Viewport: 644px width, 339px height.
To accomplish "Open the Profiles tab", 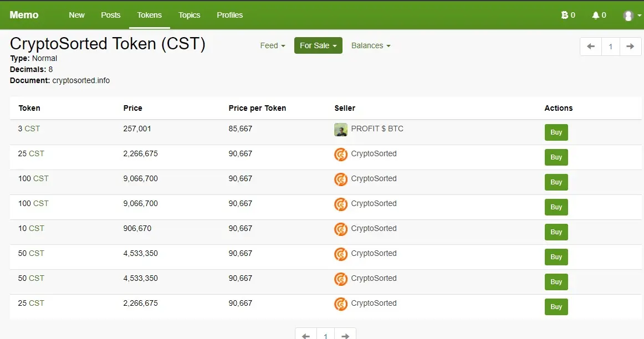I will coord(229,15).
